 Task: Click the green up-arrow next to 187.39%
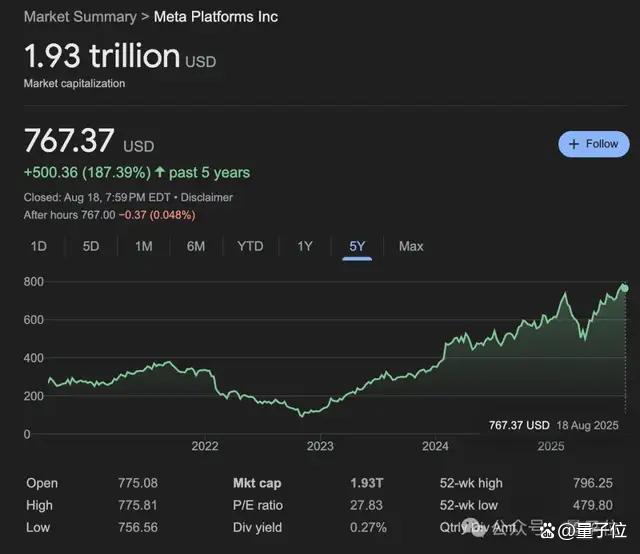click(x=160, y=172)
